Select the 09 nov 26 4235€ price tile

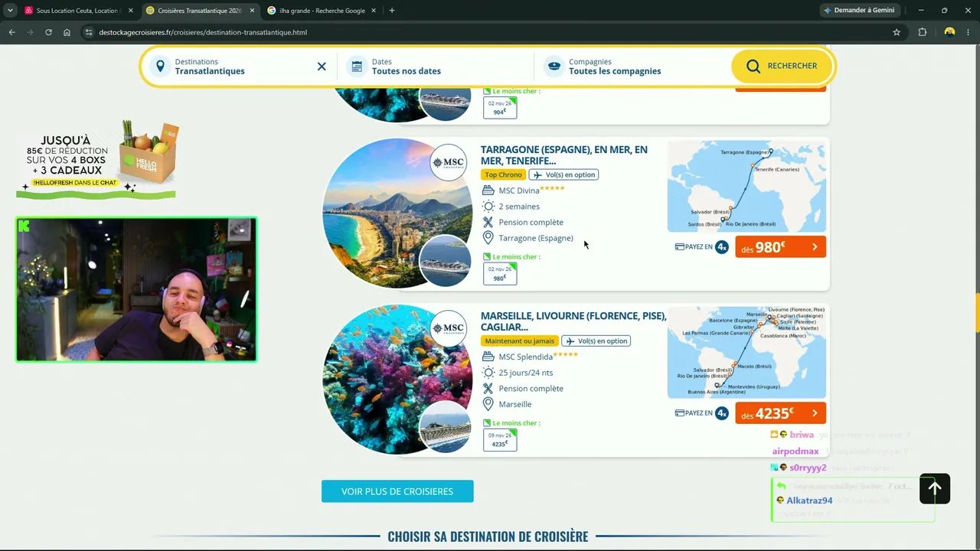point(500,439)
